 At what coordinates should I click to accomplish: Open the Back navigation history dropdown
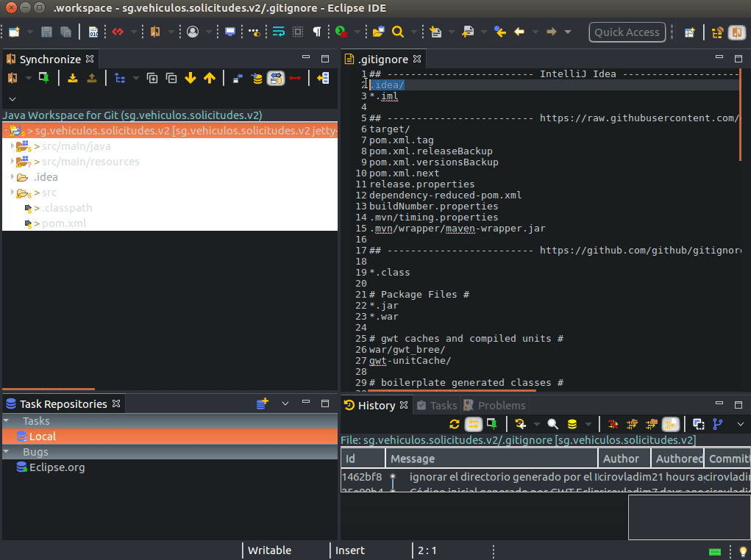tap(535, 32)
